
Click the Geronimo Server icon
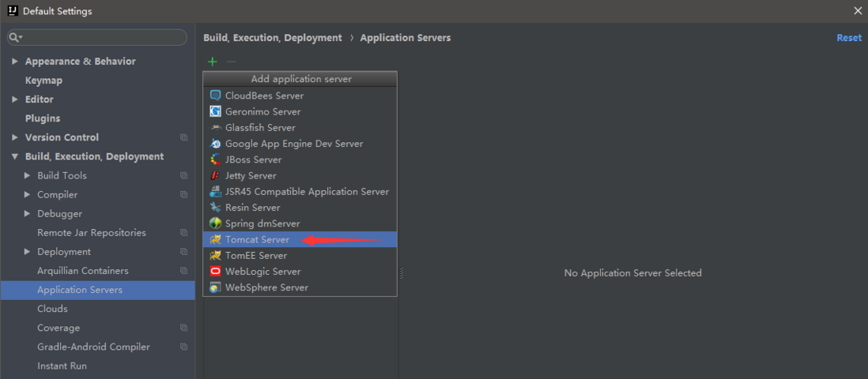pyautogui.click(x=215, y=112)
